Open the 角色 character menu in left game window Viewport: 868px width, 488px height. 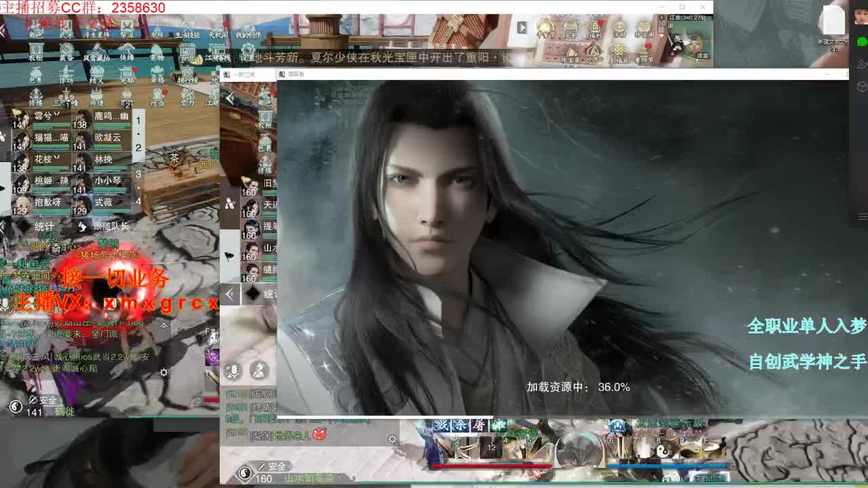(36, 28)
